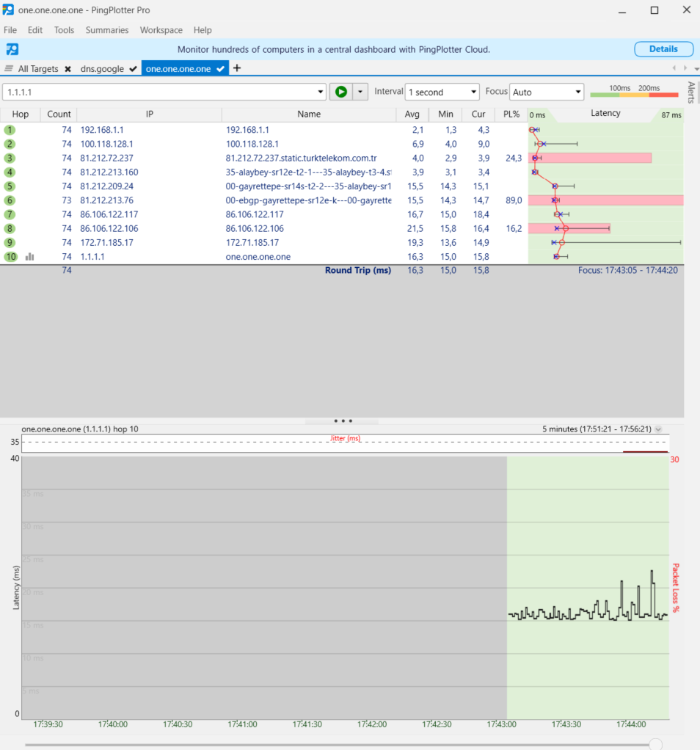This screenshot has width=700, height=750.
Task: Open the Tools menu
Action: tap(64, 30)
